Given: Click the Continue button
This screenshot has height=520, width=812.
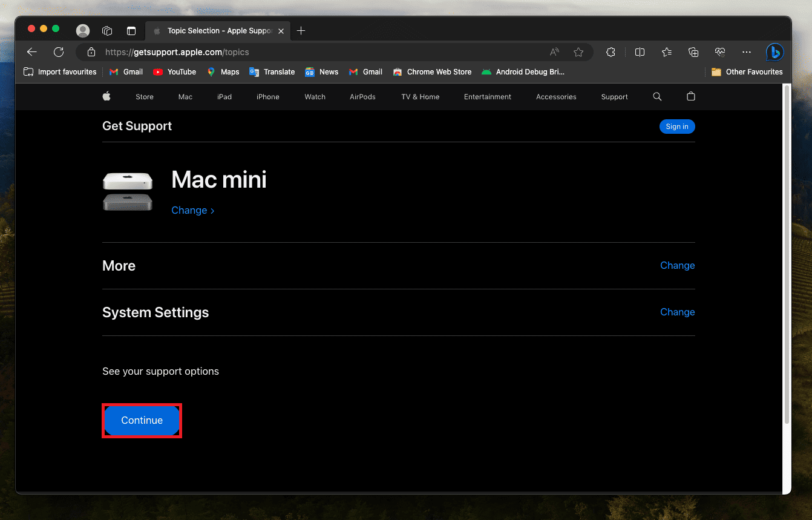Looking at the screenshot, I should [142, 420].
